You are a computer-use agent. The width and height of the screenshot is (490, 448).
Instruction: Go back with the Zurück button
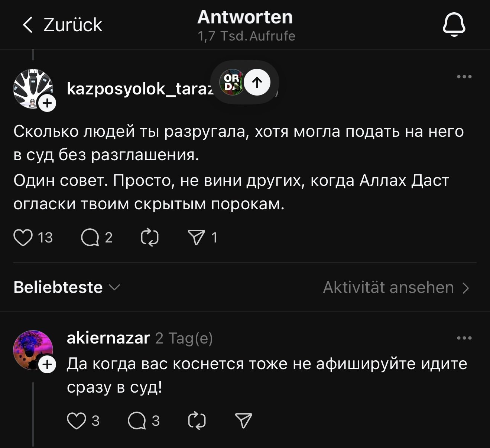62,25
